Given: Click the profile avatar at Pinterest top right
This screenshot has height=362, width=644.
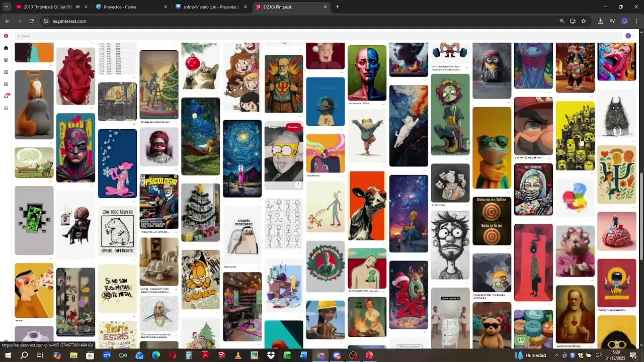Looking at the screenshot, I should (x=628, y=36).
